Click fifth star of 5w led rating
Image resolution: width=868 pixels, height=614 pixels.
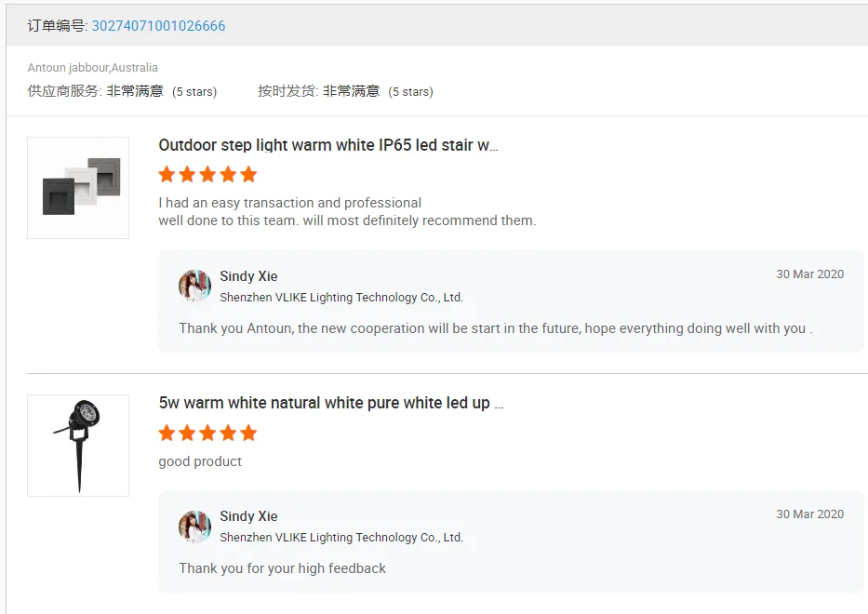248,433
